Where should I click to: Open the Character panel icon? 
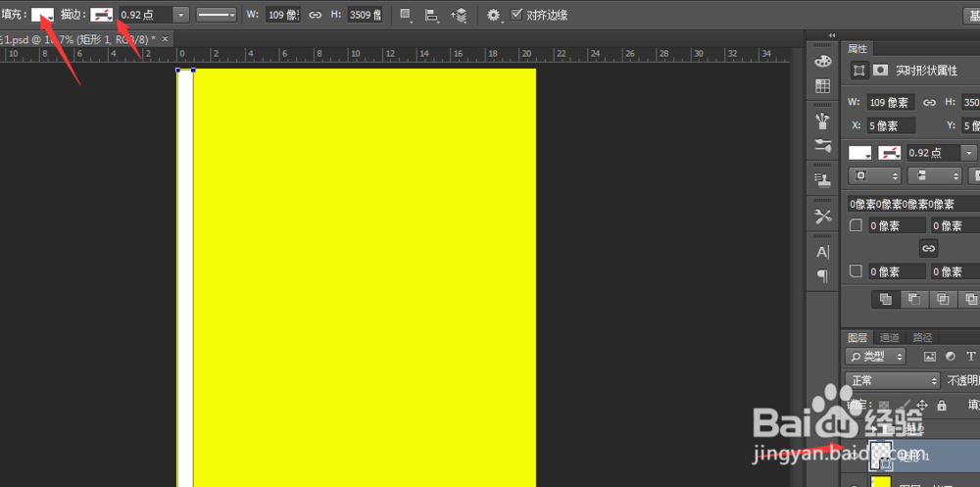(x=823, y=252)
